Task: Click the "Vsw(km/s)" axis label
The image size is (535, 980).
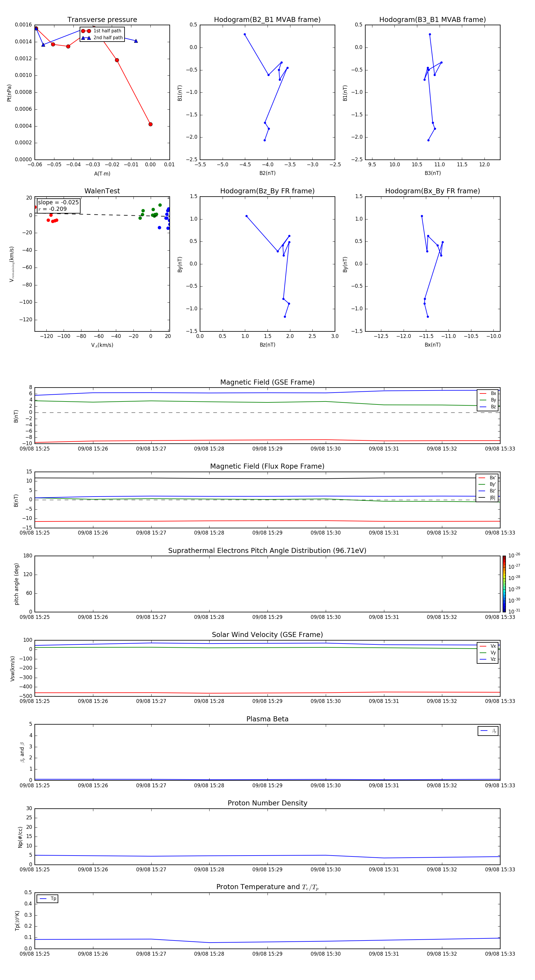Action: tap(12, 668)
